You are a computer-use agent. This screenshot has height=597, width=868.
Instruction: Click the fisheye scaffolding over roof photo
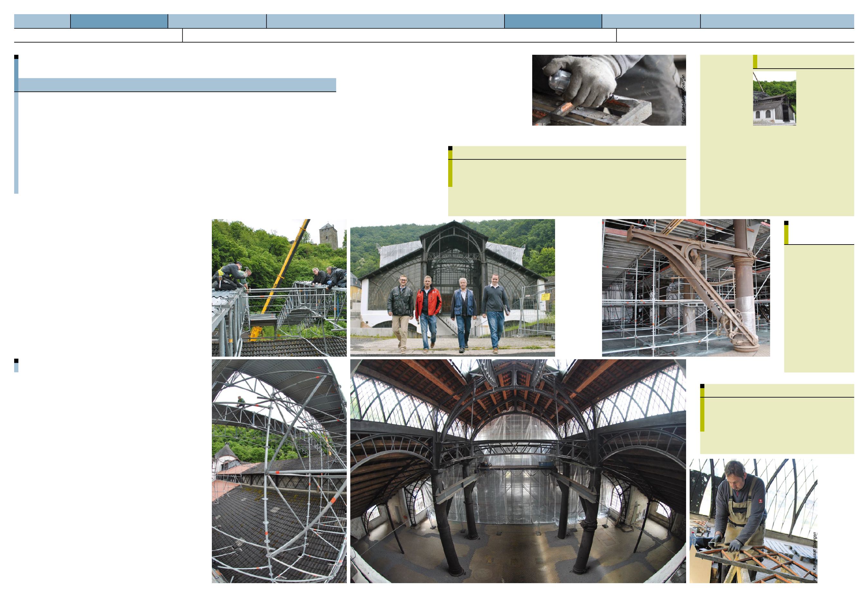click(279, 471)
